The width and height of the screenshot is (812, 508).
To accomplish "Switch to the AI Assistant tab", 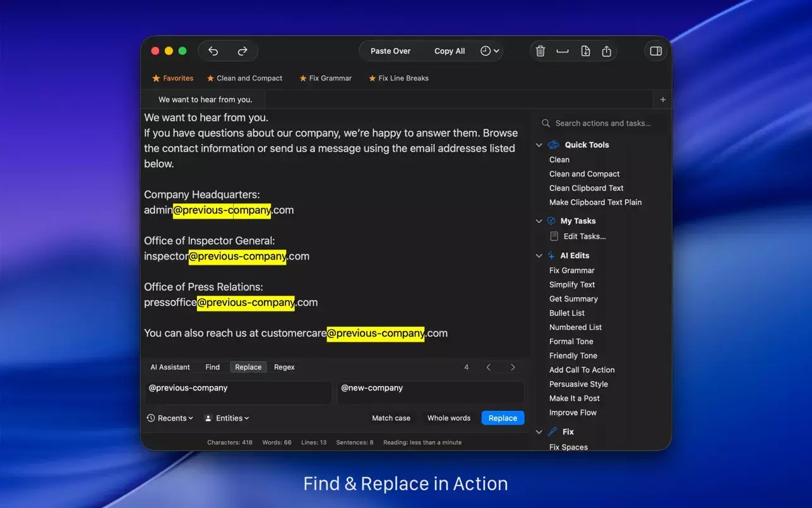I will click(170, 367).
